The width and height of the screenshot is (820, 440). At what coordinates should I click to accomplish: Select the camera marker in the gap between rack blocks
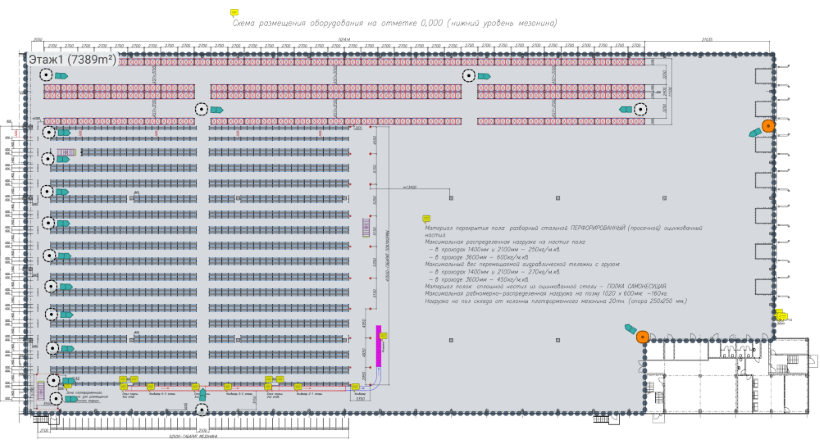click(x=201, y=108)
